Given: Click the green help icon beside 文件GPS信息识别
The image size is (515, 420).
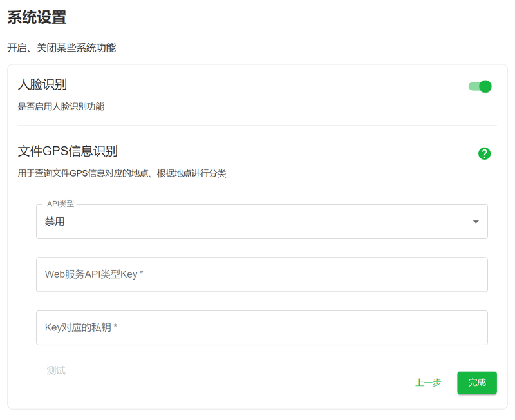Looking at the screenshot, I should (x=484, y=153).
